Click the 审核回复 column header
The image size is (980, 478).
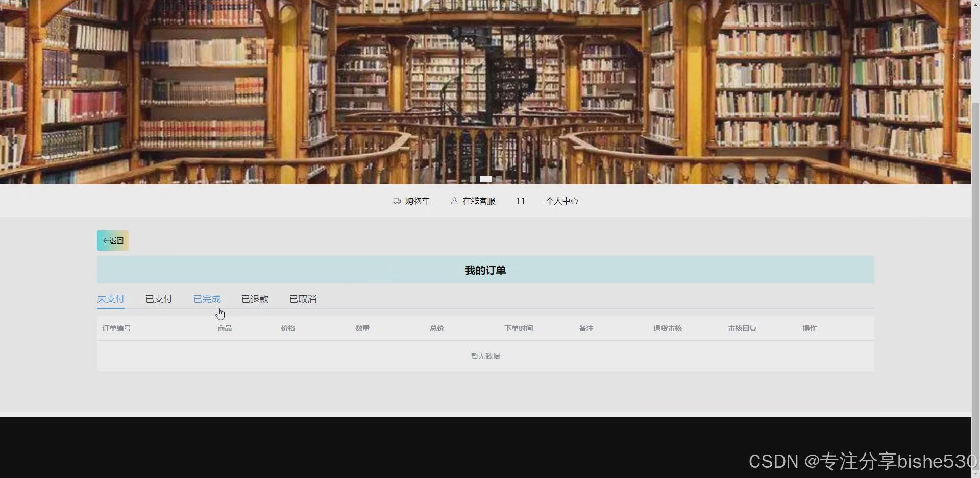click(742, 328)
